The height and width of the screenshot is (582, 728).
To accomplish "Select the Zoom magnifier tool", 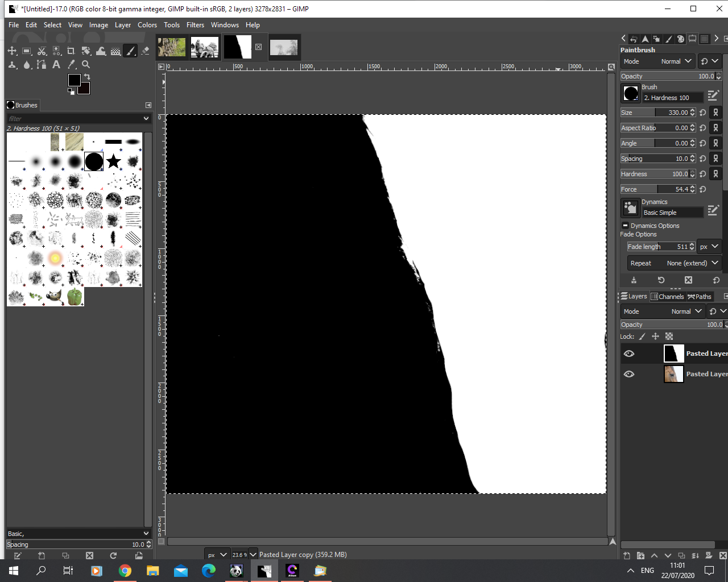I will click(x=86, y=65).
